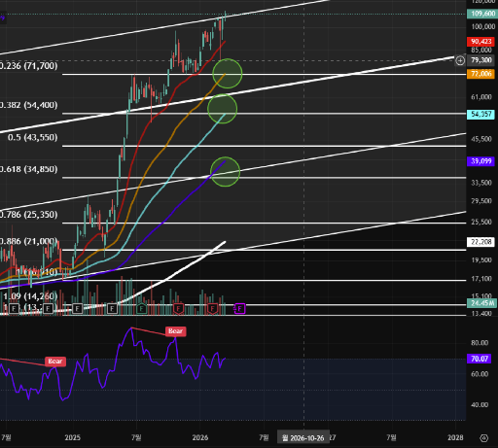Select the middle green circle marker
This screenshot has width=498, height=448.
coord(223,109)
